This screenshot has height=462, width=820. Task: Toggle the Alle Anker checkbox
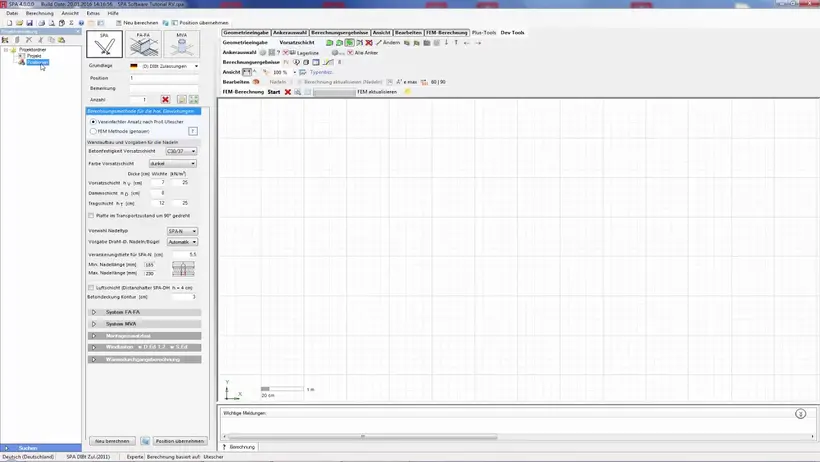[x=350, y=53]
